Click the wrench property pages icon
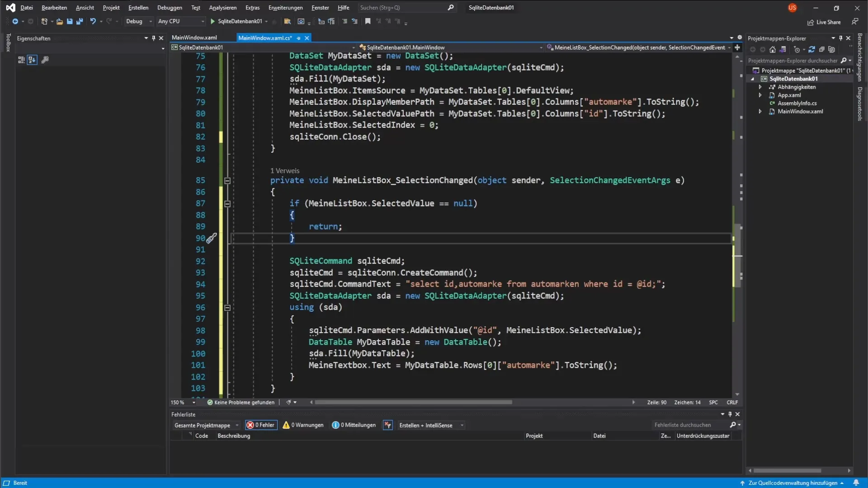This screenshot has width=868, height=488. pyautogui.click(x=45, y=60)
